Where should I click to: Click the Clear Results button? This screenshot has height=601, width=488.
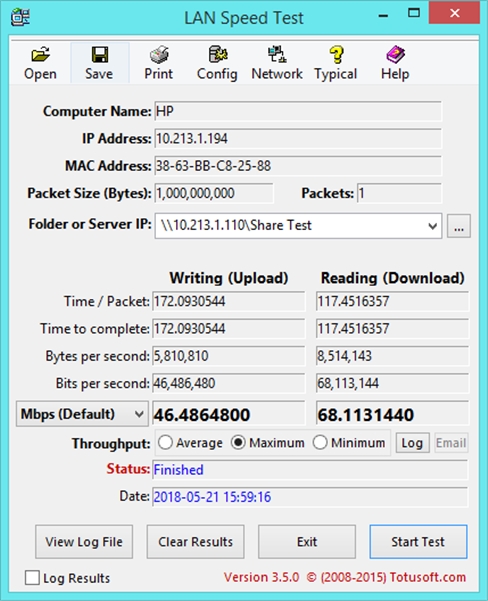click(x=196, y=542)
